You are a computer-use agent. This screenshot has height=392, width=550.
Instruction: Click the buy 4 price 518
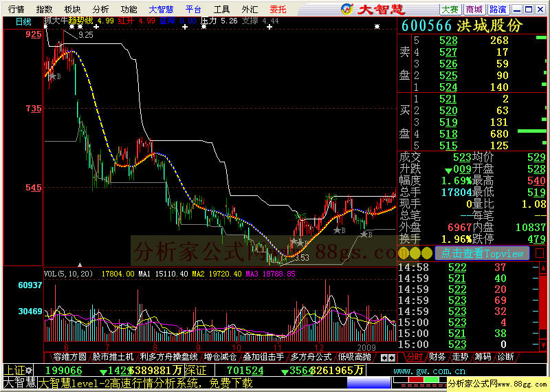(x=448, y=134)
